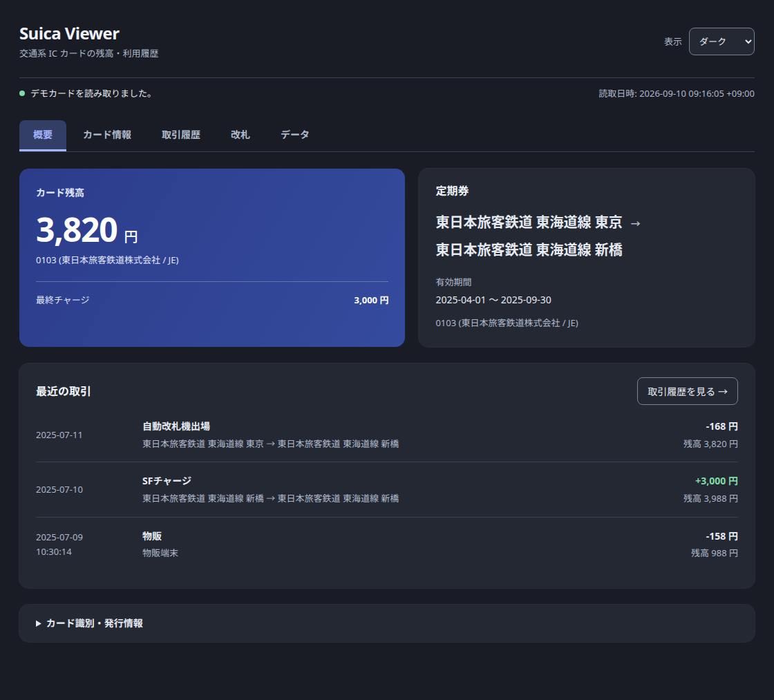
Task: Click the 物販 transaction title
Action: (152, 536)
